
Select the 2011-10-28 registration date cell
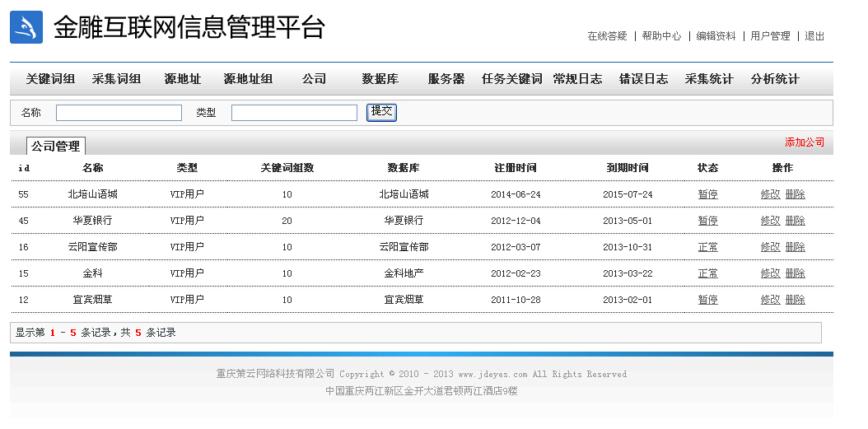(x=516, y=300)
